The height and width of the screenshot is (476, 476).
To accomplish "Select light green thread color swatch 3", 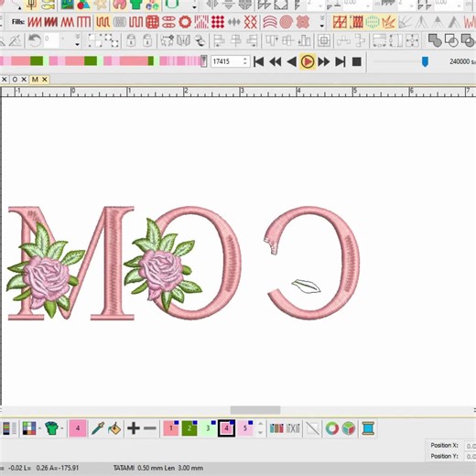I will pyautogui.click(x=208, y=428).
